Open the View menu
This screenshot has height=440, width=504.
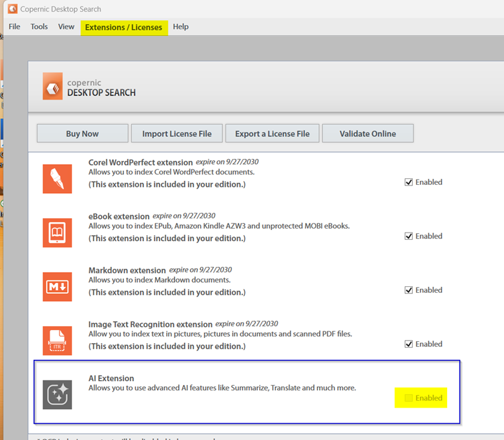(x=66, y=26)
